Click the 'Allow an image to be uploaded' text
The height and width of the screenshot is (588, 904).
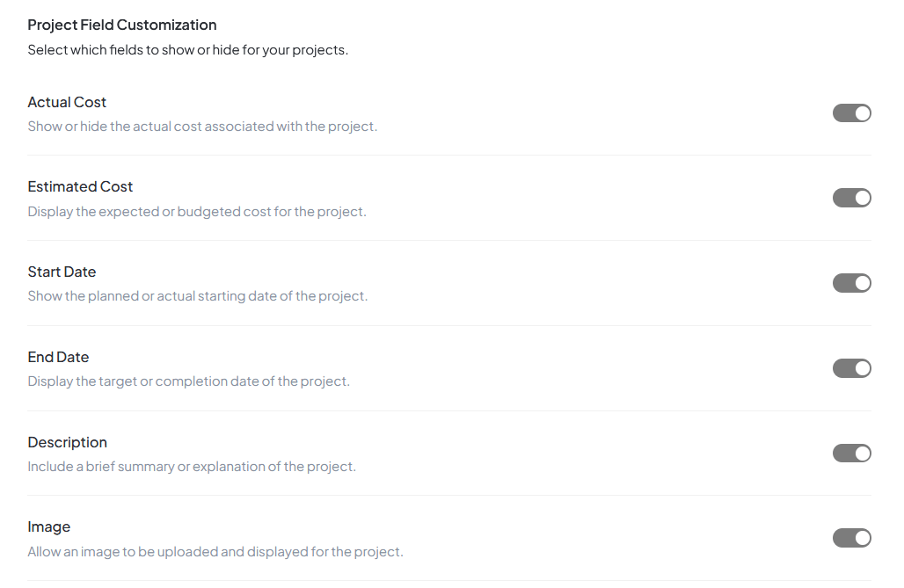point(215,552)
